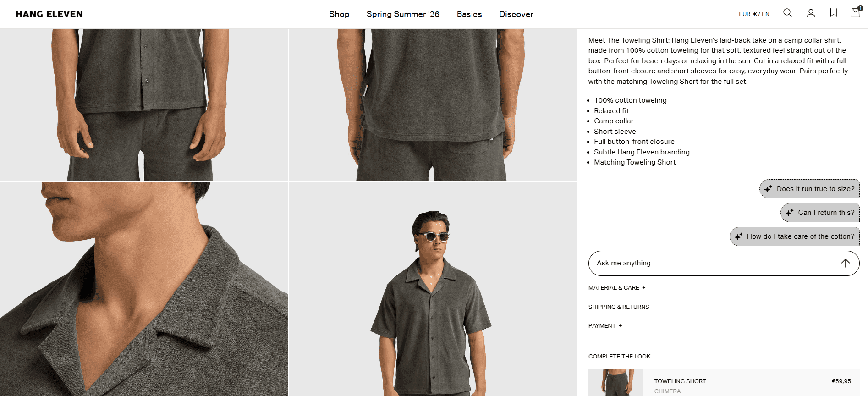Image resolution: width=868 pixels, height=396 pixels.
Task: Expand the Shipping & Returns section
Action: pos(622,307)
